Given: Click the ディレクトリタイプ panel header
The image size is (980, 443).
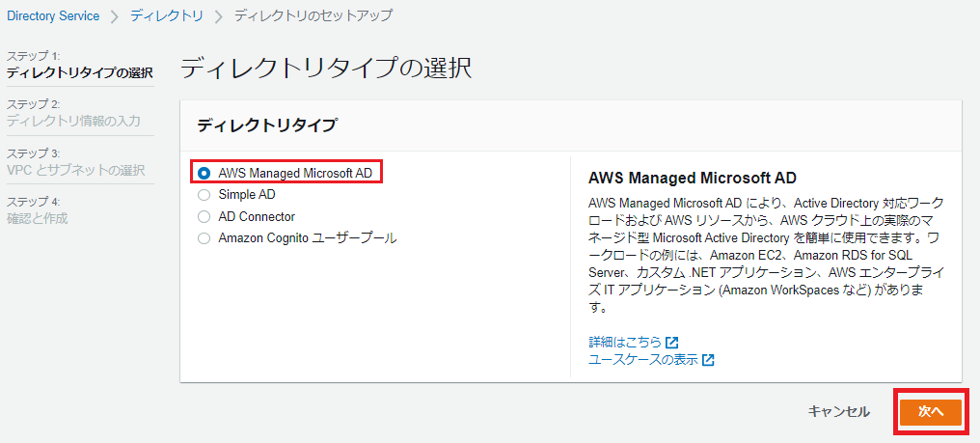Looking at the screenshot, I should click(267, 125).
